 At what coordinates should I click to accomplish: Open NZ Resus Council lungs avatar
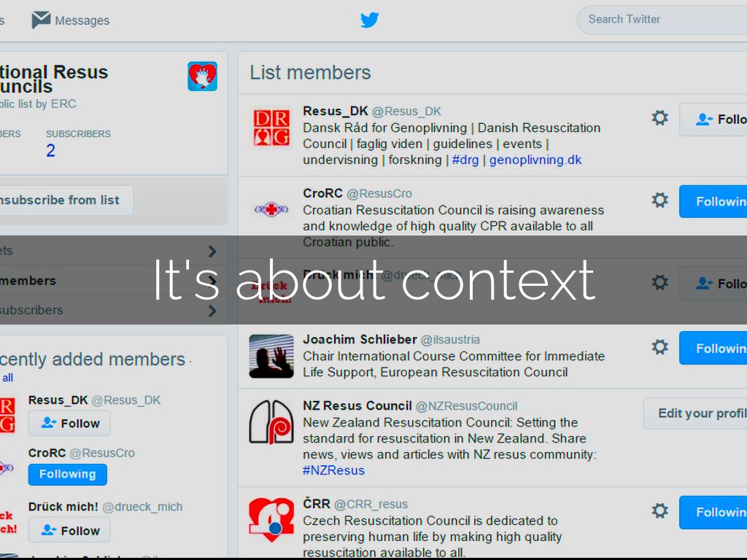271,421
